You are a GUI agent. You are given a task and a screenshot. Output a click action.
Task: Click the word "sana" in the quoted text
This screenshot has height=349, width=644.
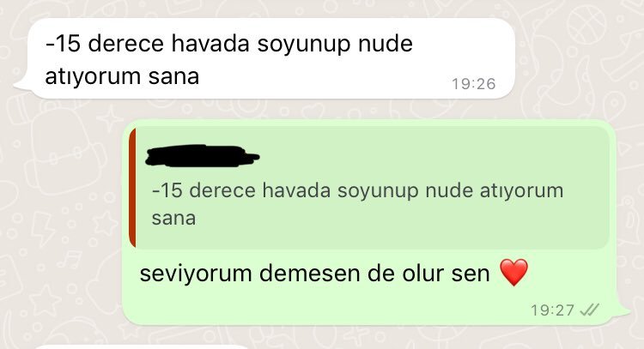[x=173, y=218]
